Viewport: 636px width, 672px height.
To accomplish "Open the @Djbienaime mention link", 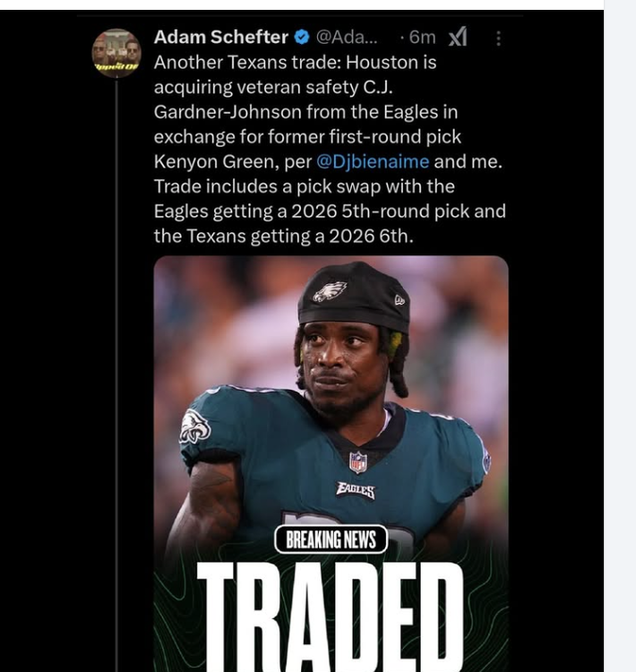I will click(x=373, y=162).
